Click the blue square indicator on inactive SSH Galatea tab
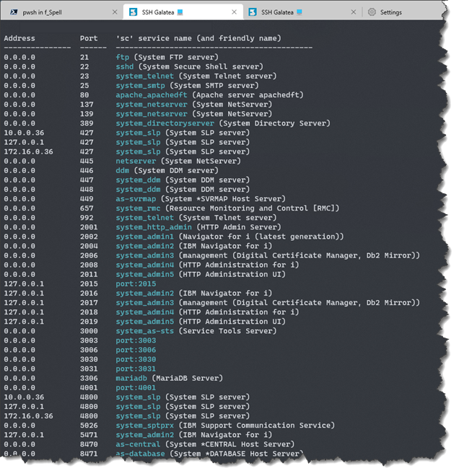 [x=300, y=12]
